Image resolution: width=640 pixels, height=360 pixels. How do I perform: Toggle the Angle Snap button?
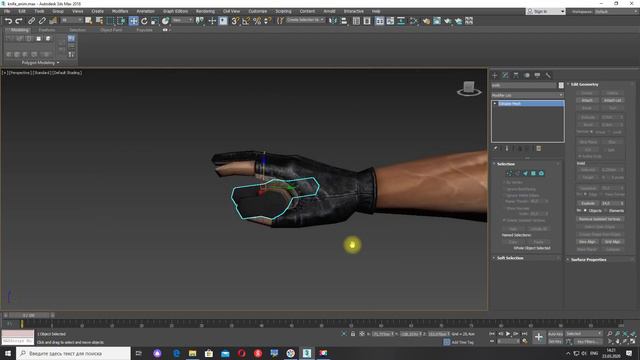246,21
